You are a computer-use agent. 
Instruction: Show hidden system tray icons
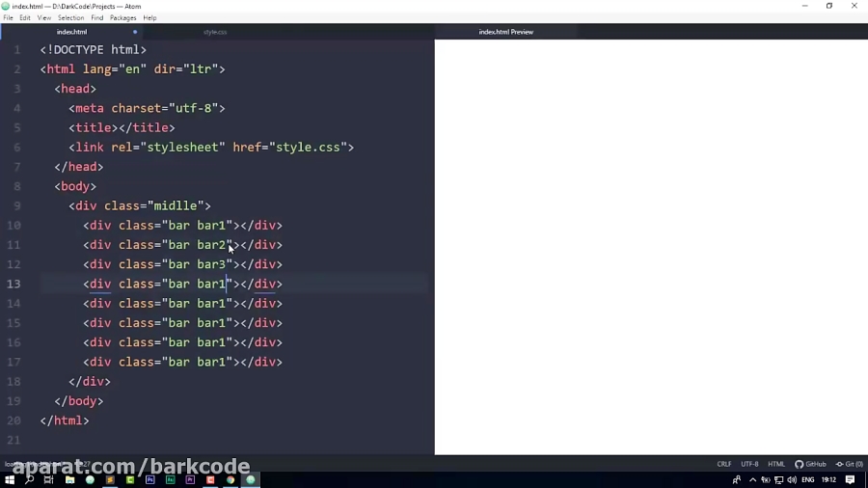pos(753,479)
